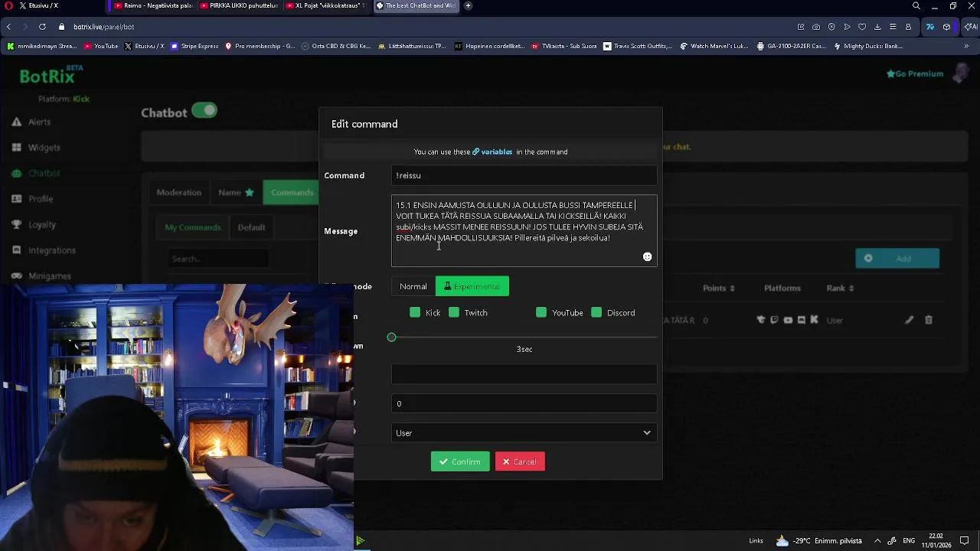Open the variables link

492,152
